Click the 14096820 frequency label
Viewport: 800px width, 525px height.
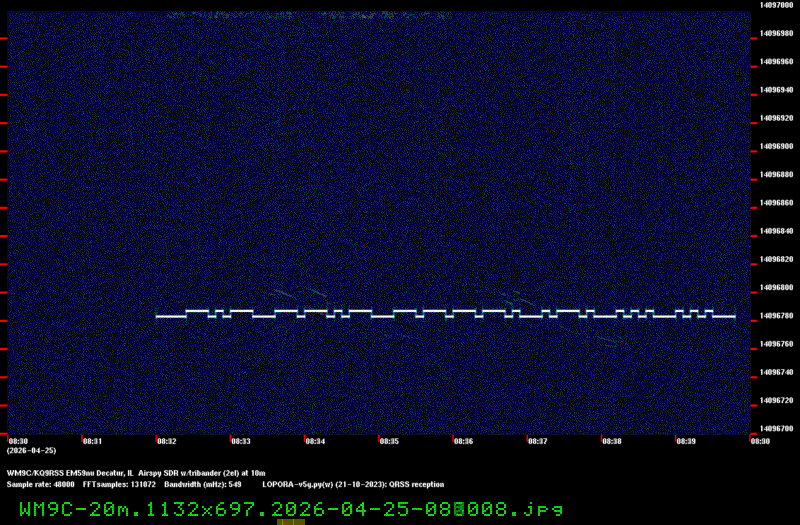pos(777,259)
